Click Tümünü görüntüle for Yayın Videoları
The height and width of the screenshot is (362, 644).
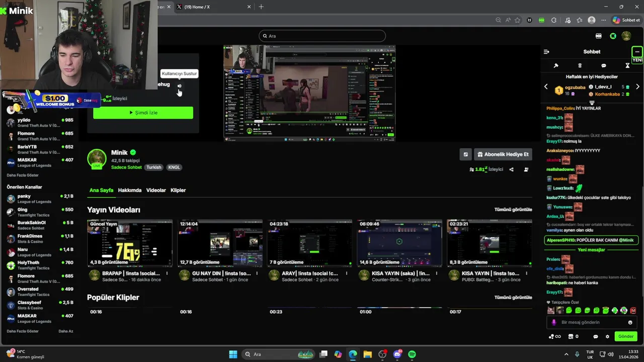[x=513, y=210]
